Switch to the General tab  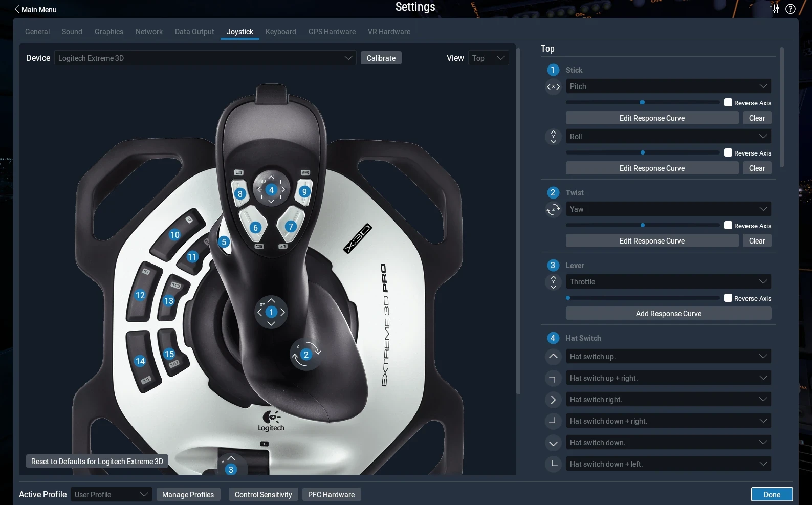37,32
